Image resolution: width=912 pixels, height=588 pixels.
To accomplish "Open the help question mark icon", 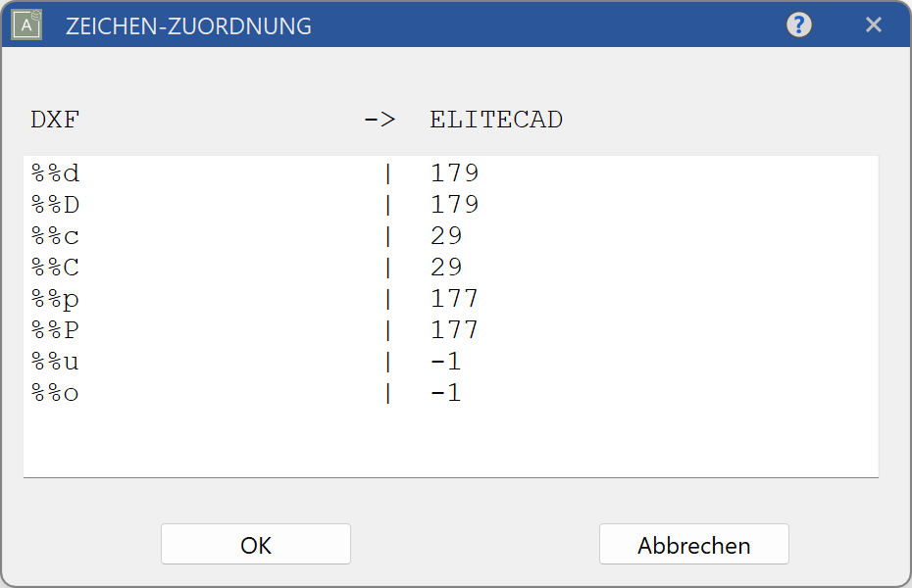I will point(798,24).
